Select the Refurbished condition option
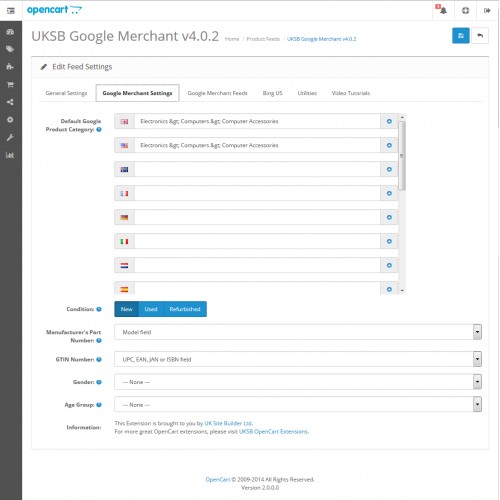The image size is (500, 500). tap(185, 309)
